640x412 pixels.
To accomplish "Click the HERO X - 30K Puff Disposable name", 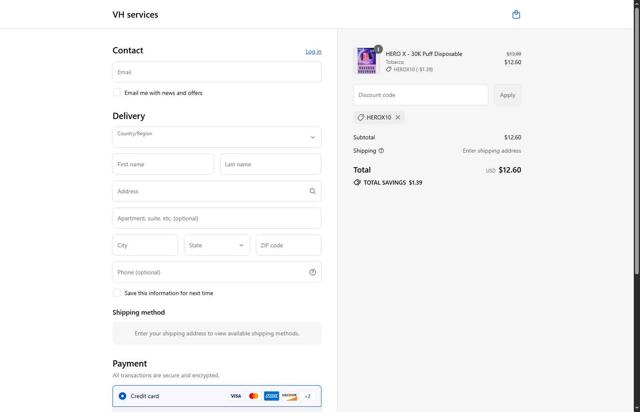I will (424, 54).
